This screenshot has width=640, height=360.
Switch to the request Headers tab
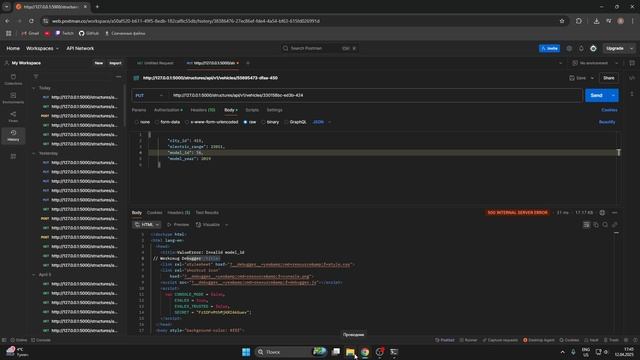click(202, 110)
